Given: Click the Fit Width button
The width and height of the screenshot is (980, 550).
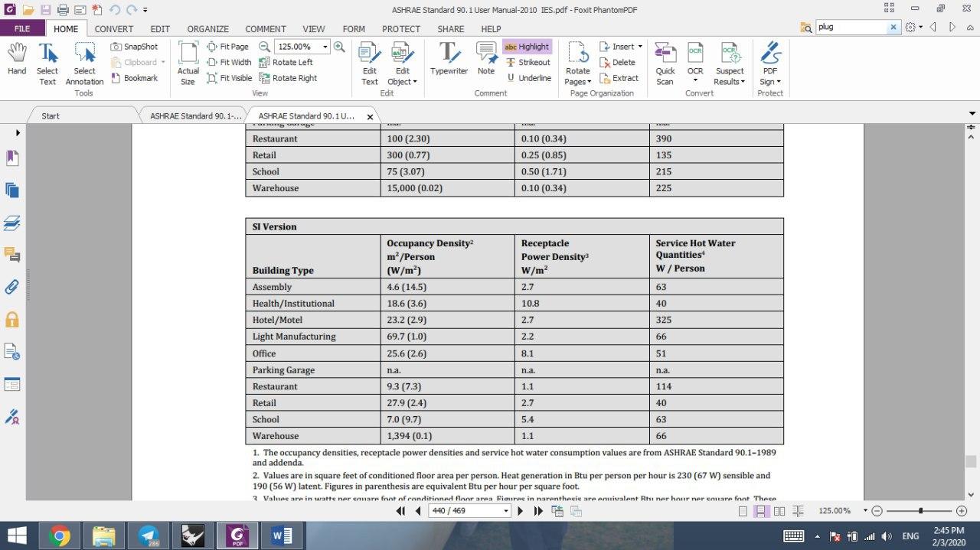Looking at the screenshot, I should tap(230, 63).
